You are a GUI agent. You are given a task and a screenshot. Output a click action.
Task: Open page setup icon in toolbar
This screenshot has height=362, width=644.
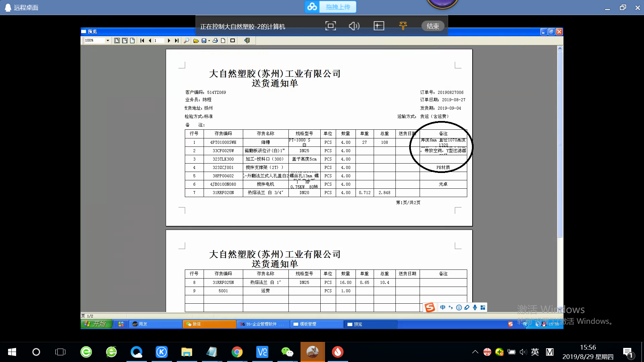(x=223, y=41)
